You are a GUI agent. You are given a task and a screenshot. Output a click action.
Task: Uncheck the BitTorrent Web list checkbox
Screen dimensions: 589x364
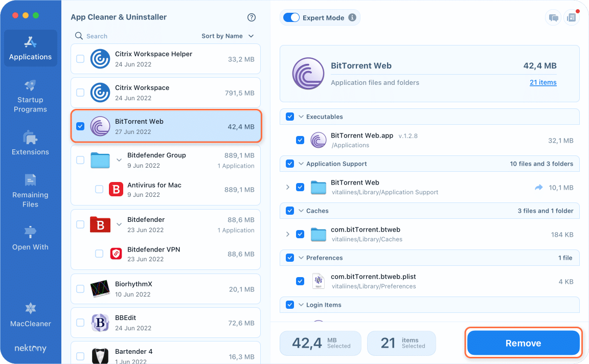click(80, 126)
